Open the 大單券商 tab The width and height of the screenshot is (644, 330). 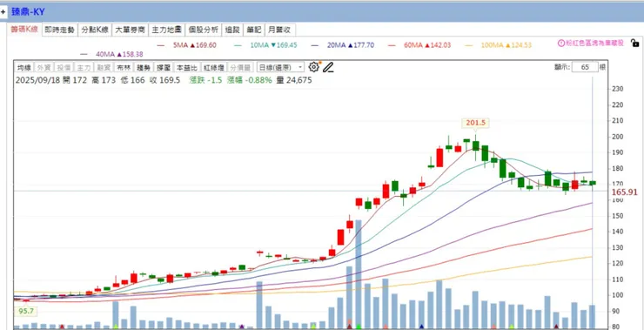pos(131,30)
